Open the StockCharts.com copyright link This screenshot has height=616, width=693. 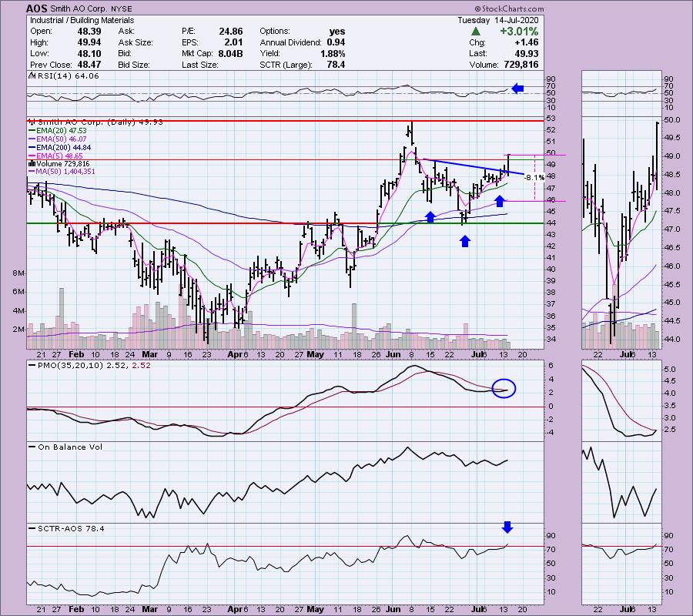509,8
